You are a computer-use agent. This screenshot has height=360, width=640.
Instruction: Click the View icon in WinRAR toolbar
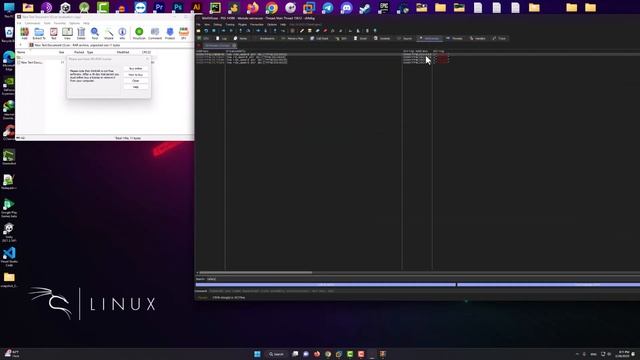(67, 33)
